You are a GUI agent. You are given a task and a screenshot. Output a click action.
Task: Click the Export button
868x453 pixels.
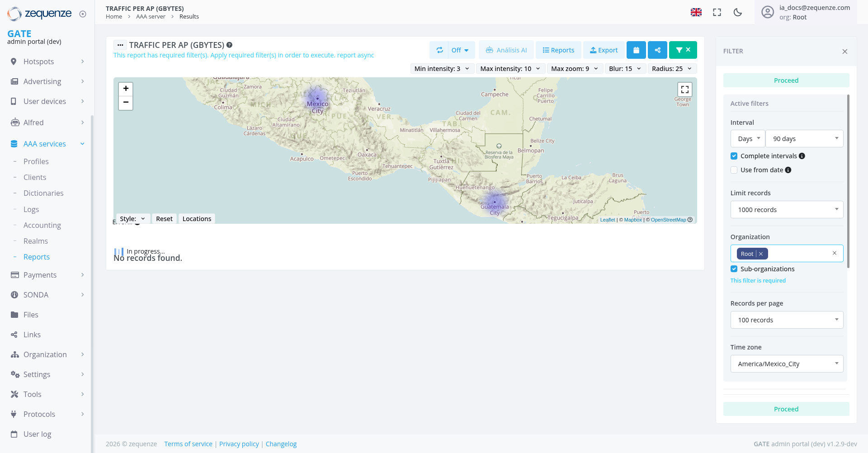click(604, 50)
